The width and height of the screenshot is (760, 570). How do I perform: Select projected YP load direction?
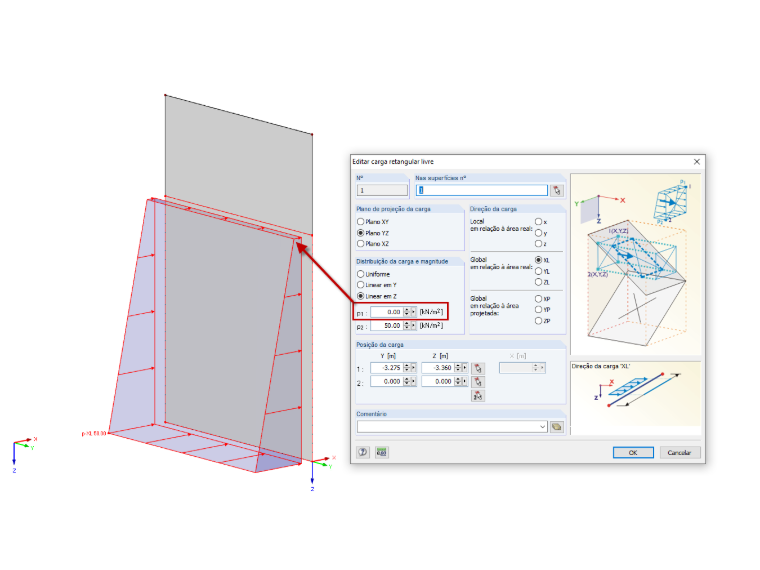point(538,309)
